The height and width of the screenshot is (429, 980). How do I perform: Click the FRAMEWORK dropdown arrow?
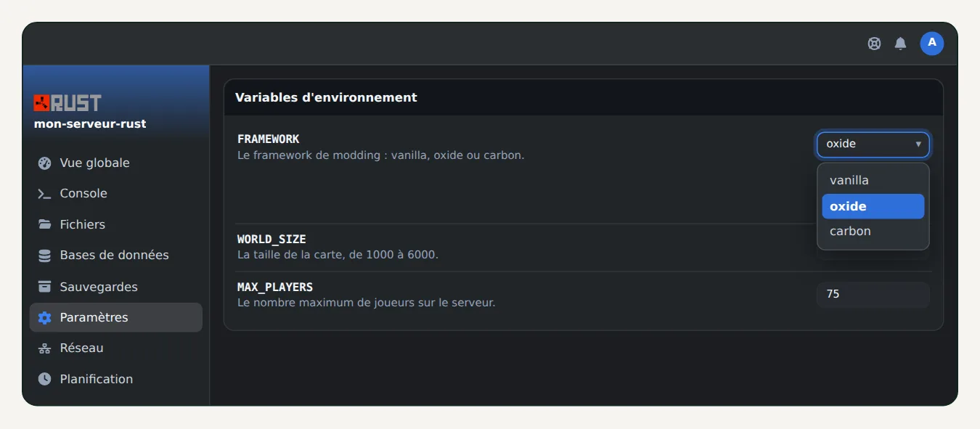(918, 144)
